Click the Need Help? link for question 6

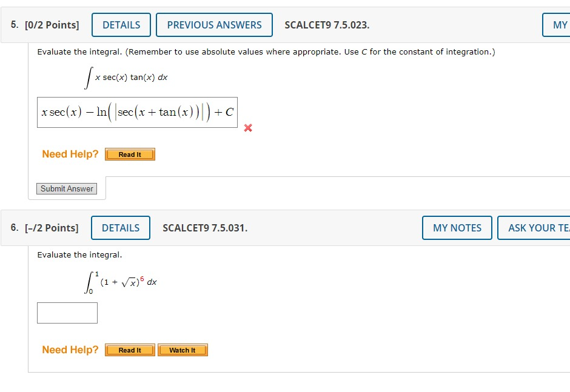click(x=70, y=350)
